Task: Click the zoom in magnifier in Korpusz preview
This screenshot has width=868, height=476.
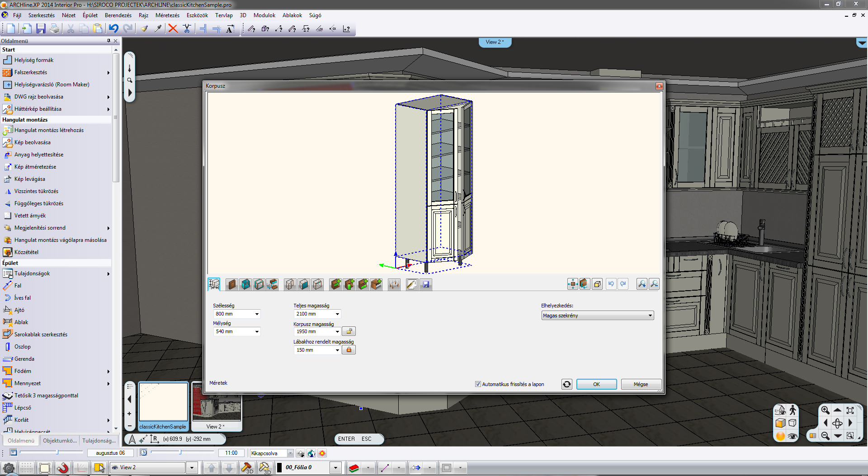Action: tap(642, 284)
